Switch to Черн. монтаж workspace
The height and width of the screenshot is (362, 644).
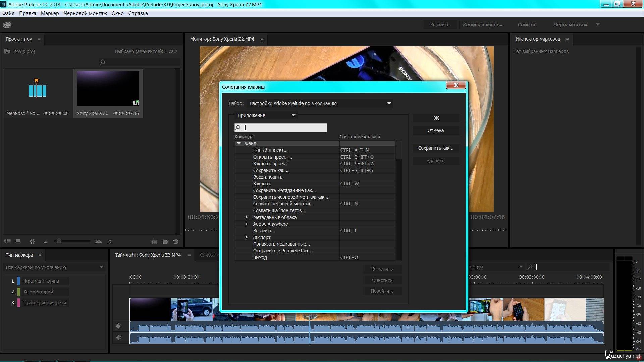570,25
